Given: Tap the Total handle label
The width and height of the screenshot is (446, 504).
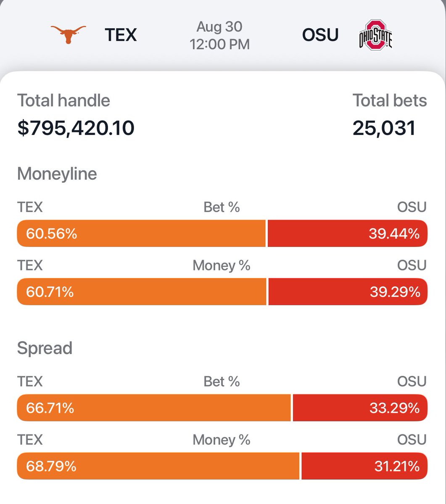Looking at the screenshot, I should (63, 100).
